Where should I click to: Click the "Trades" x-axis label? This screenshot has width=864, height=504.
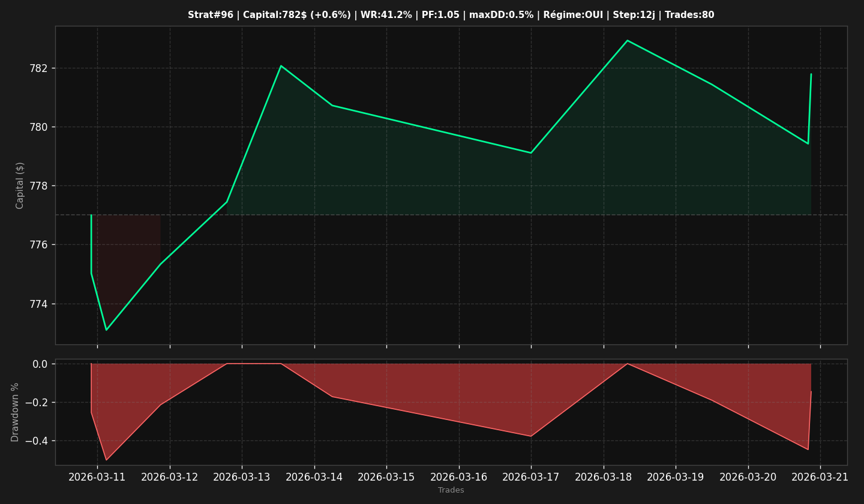[451, 490]
